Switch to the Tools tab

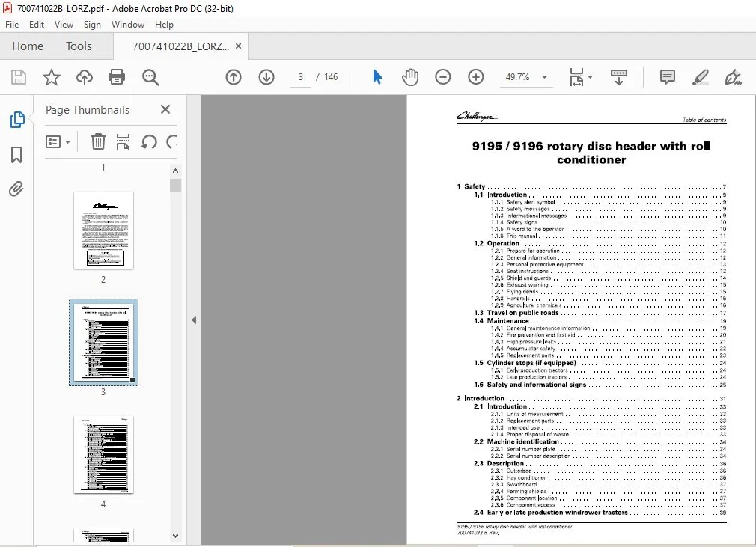(x=79, y=46)
